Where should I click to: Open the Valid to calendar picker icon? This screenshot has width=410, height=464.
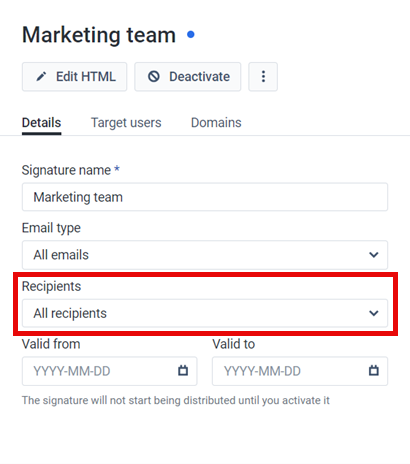[x=374, y=370]
